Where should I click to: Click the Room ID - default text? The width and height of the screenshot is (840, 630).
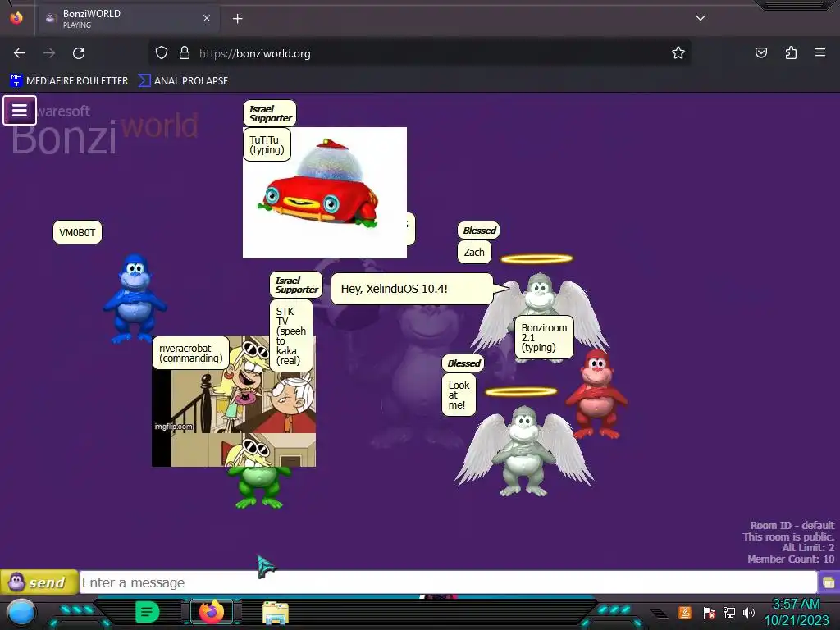pos(792,526)
